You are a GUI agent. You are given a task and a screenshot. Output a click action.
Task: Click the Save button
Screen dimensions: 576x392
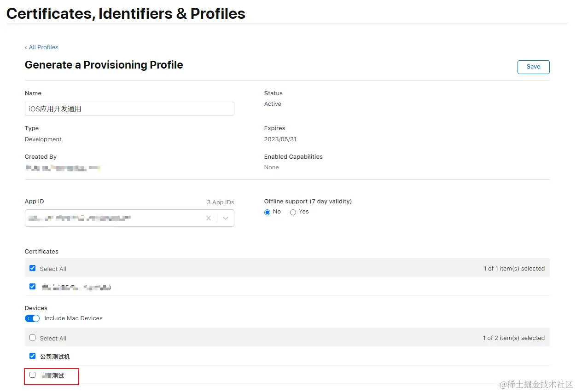[533, 67]
